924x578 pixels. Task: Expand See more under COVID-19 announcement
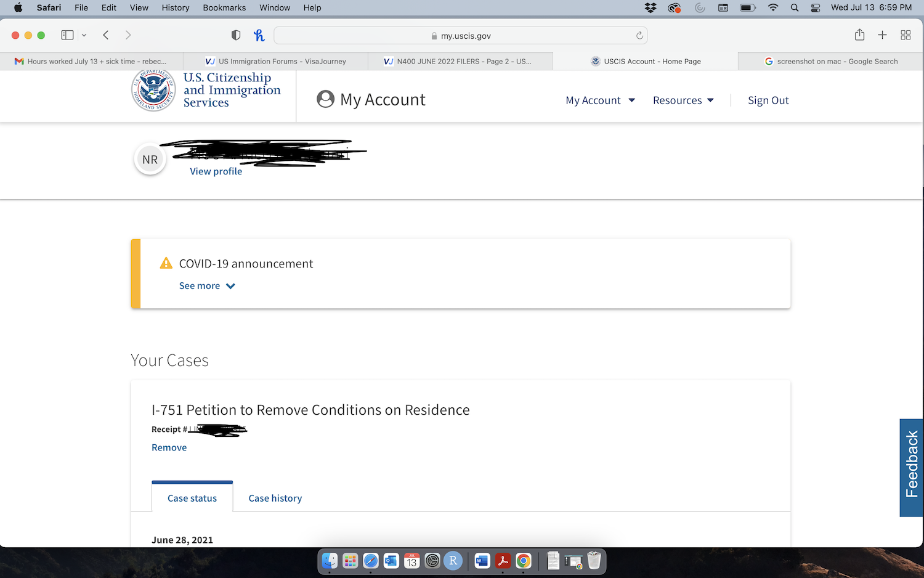pos(207,286)
